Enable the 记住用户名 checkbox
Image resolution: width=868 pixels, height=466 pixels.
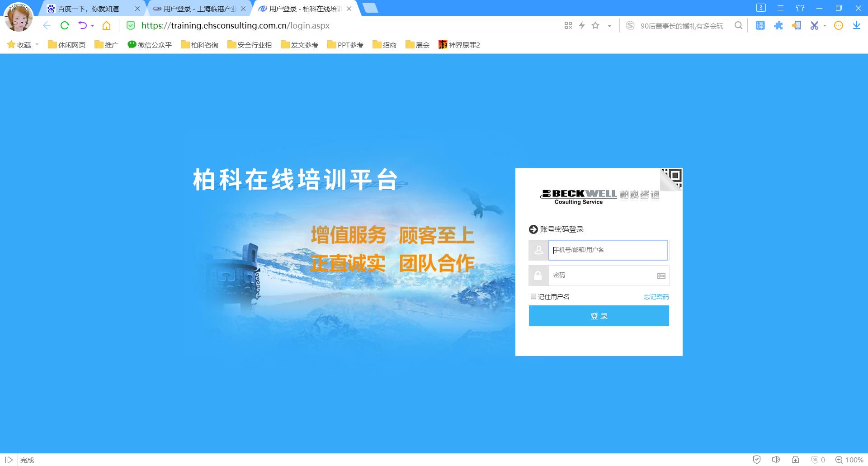[x=533, y=296]
